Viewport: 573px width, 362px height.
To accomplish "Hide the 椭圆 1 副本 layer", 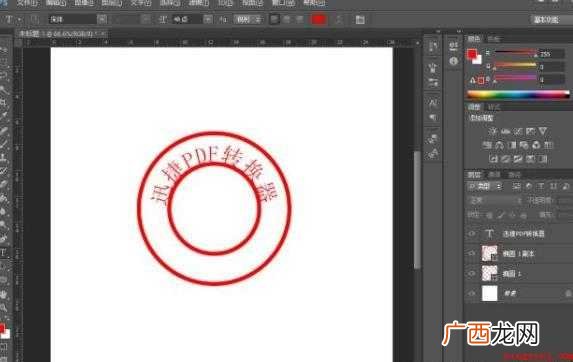I will point(472,253).
